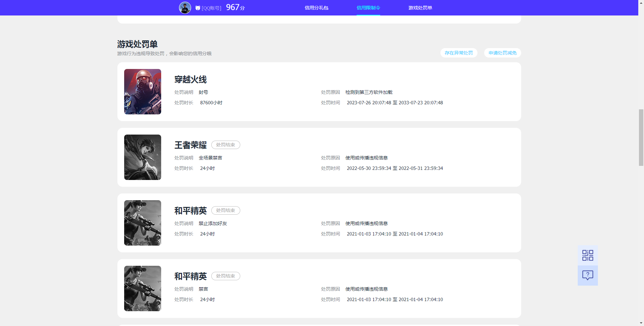Open the 信用分礼包 tab
Image resolution: width=644 pixels, height=326 pixels.
(x=316, y=8)
